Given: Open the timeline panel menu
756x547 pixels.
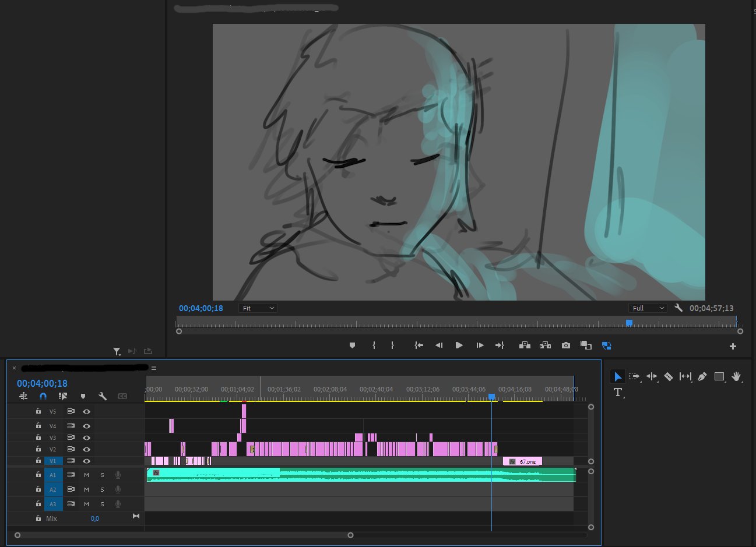Looking at the screenshot, I should [154, 368].
